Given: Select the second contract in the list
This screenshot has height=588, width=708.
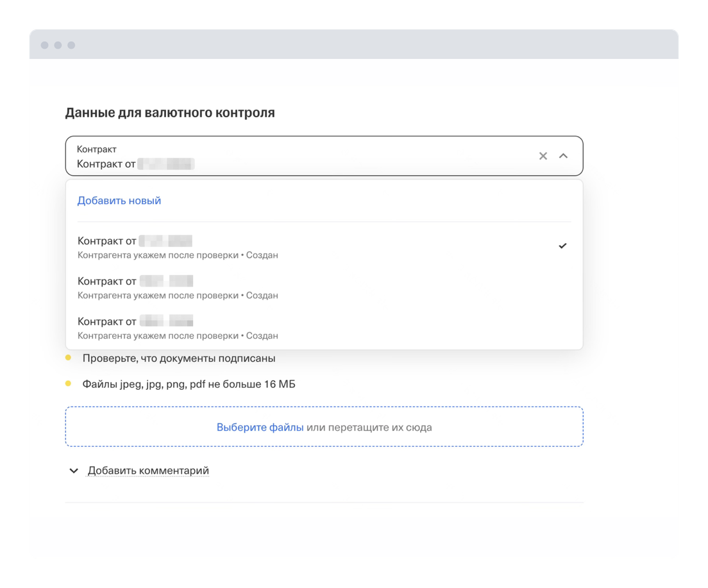Looking at the screenshot, I should pos(257,287).
